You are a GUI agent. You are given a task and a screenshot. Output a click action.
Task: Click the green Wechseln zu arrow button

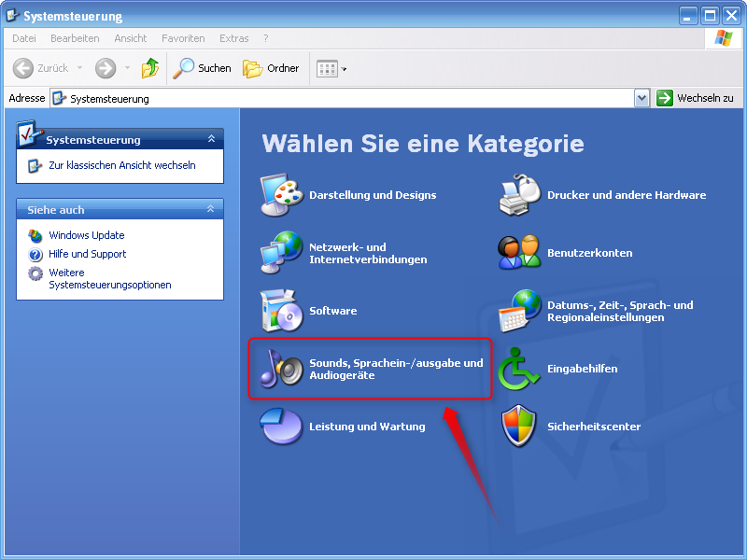click(x=664, y=98)
